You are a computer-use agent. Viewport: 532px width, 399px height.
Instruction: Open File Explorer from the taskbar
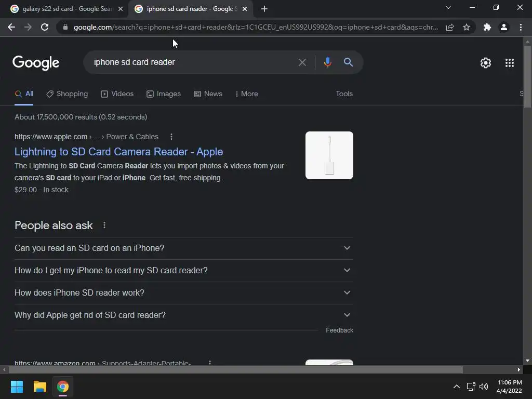click(x=39, y=387)
